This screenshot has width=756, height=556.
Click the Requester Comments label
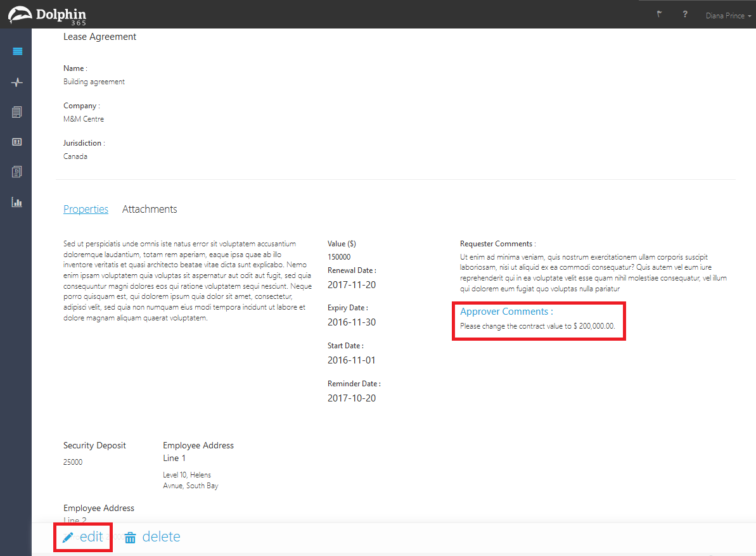pos(497,244)
